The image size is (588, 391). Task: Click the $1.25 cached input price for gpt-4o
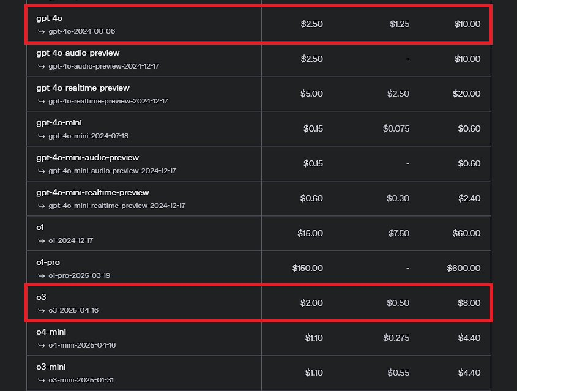point(399,24)
